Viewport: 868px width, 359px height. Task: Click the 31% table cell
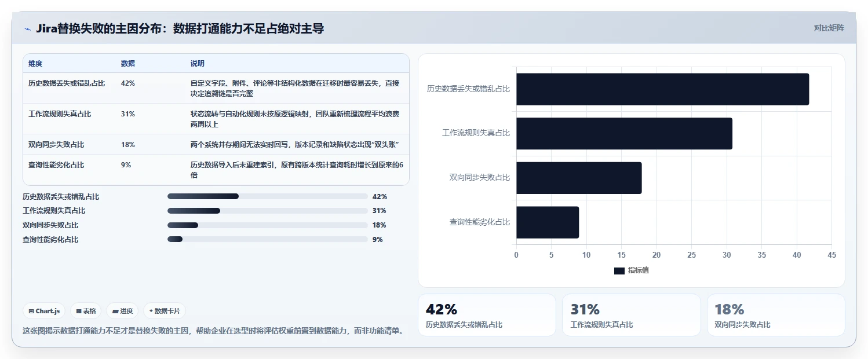pyautogui.click(x=128, y=114)
